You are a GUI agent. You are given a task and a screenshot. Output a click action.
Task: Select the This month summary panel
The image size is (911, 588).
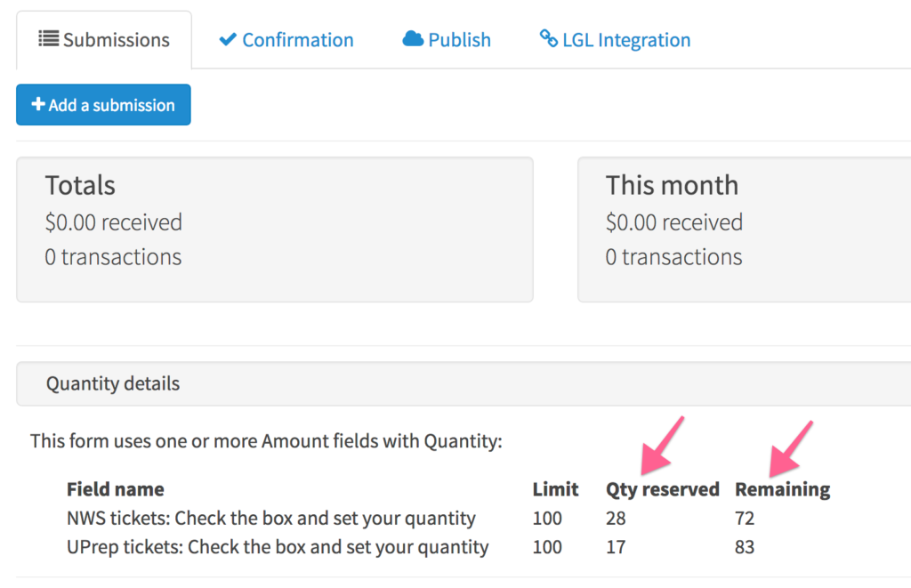click(745, 230)
